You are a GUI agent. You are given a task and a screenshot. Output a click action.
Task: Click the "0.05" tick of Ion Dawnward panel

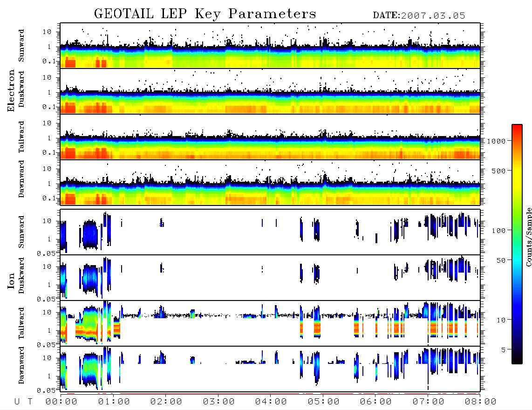coord(46,390)
